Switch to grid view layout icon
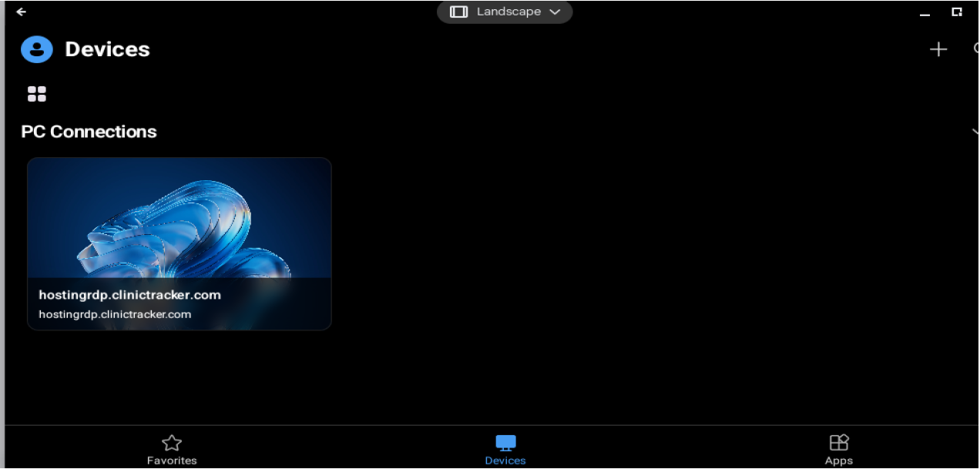The height and width of the screenshot is (469, 980). coord(37,94)
